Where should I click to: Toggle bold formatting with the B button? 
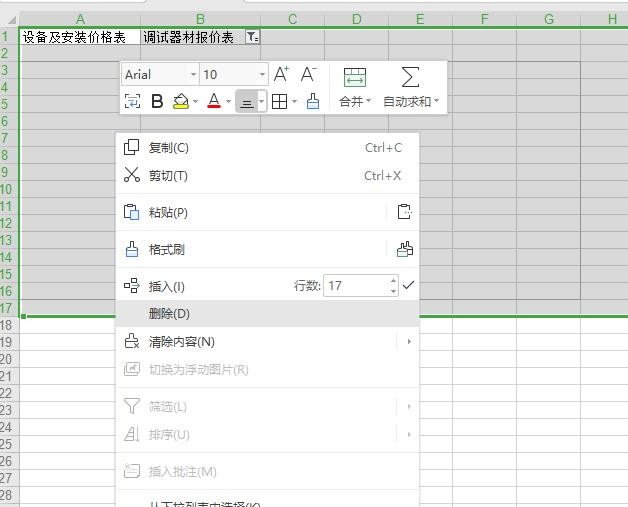pyautogui.click(x=157, y=101)
